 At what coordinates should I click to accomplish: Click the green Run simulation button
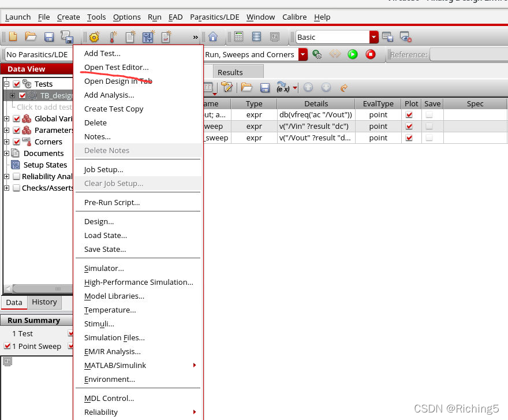pyautogui.click(x=353, y=54)
